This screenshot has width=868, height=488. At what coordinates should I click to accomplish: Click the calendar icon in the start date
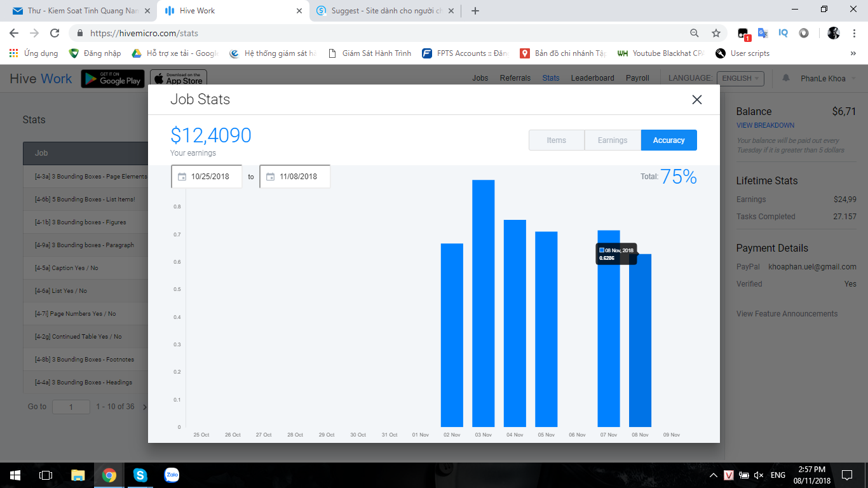pos(182,177)
